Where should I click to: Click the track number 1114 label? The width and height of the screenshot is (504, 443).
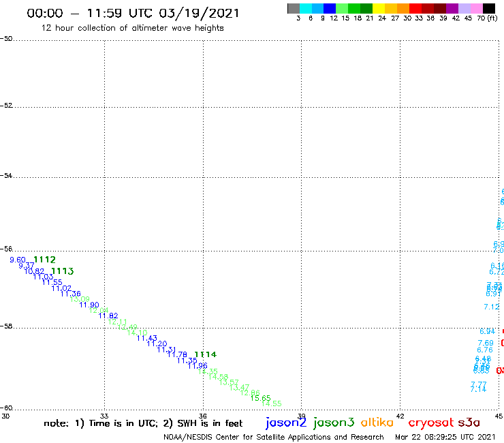coord(206,354)
